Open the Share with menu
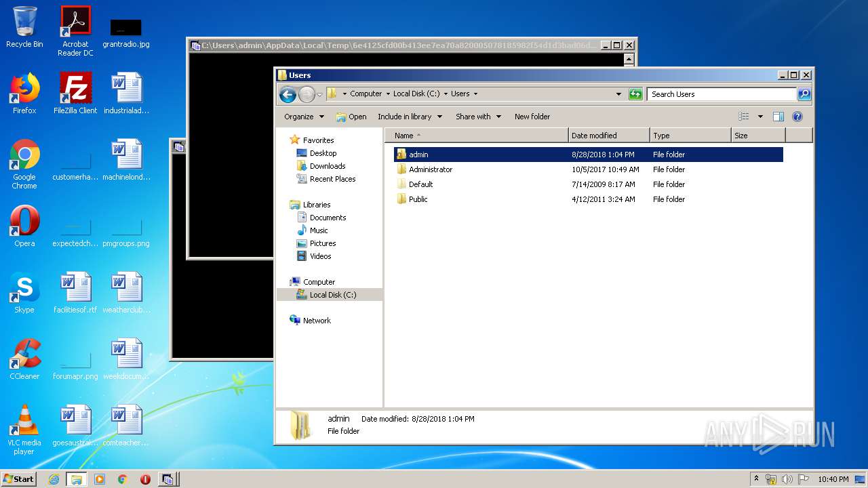Viewport: 868px width, 488px height. 478,117
